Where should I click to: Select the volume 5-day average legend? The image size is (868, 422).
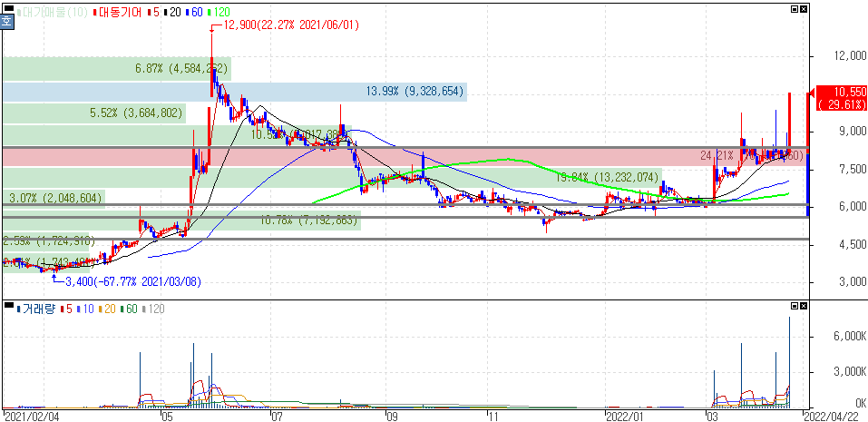66,309
